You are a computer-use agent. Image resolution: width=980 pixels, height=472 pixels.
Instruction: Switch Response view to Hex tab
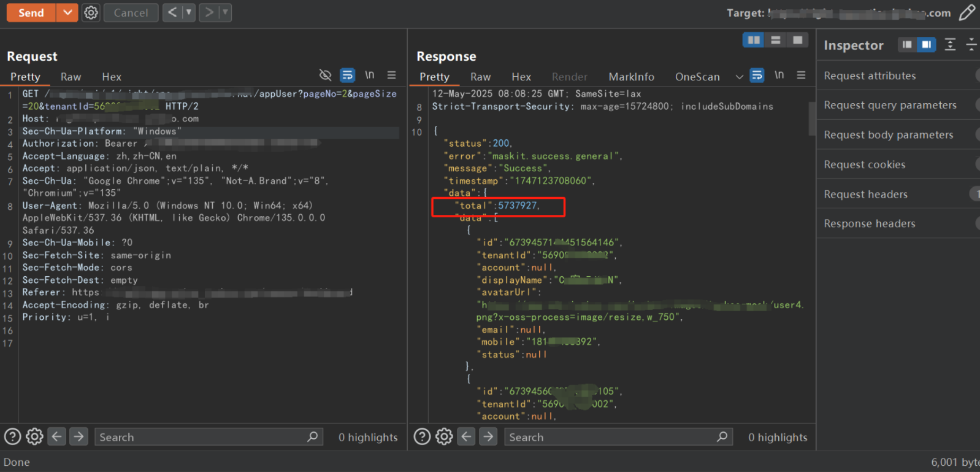(x=521, y=77)
